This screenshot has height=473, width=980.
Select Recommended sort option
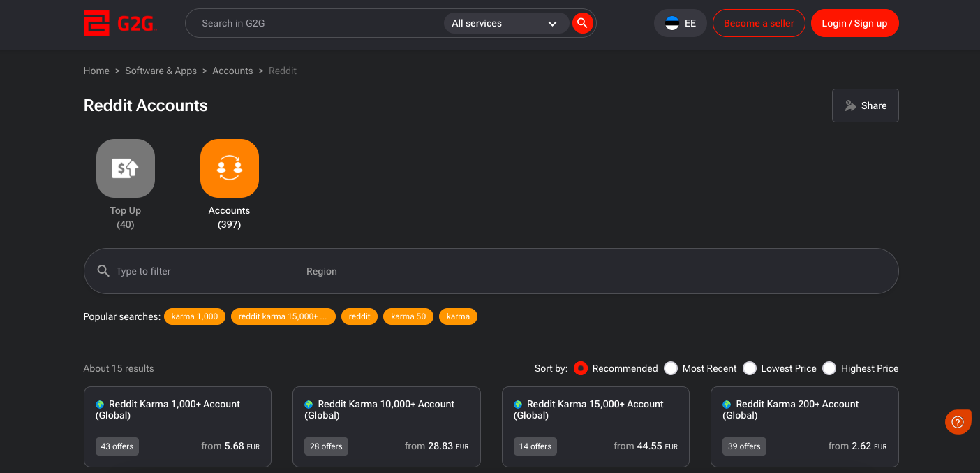(581, 368)
